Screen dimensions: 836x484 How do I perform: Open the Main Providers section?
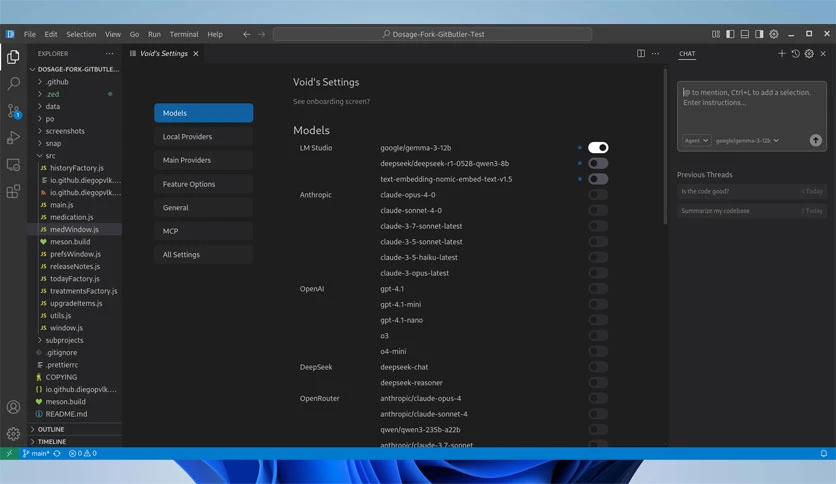click(x=204, y=160)
